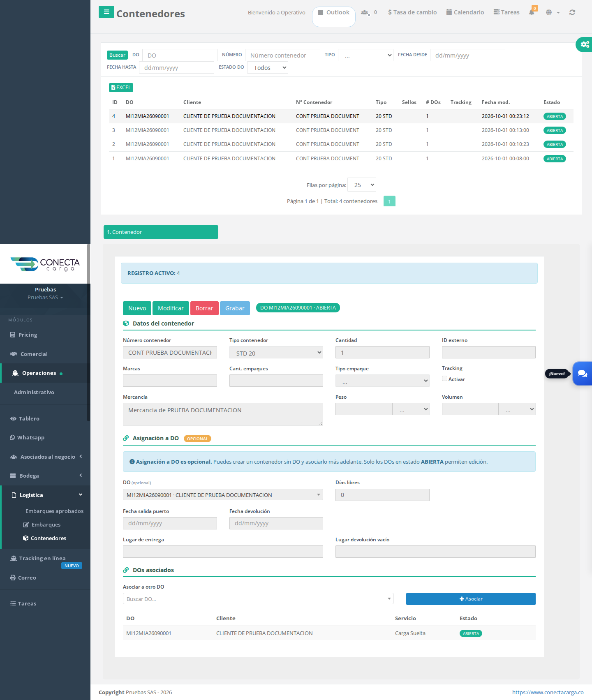
Task: Open the settings gears side tab
Action: coord(584,44)
